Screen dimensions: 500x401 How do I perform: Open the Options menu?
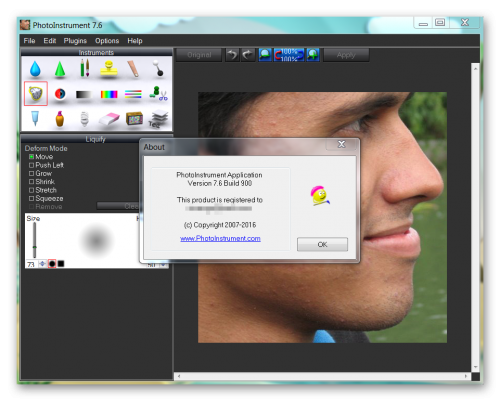click(x=107, y=41)
